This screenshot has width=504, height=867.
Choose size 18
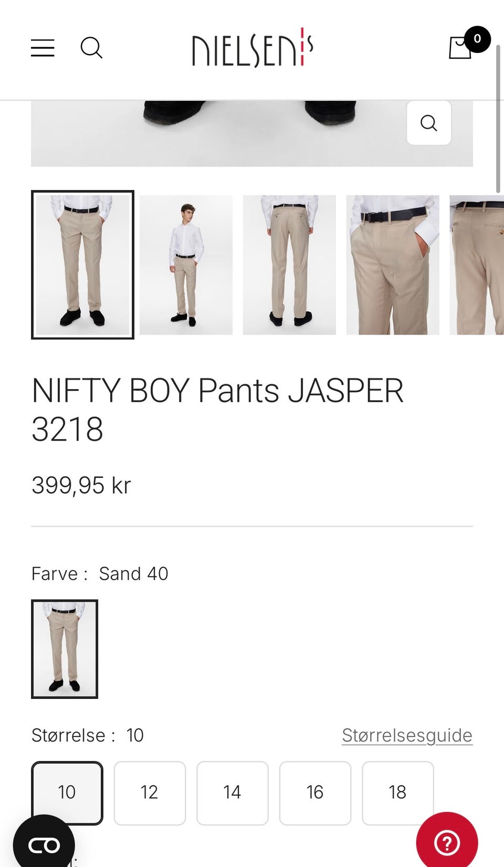[398, 792]
